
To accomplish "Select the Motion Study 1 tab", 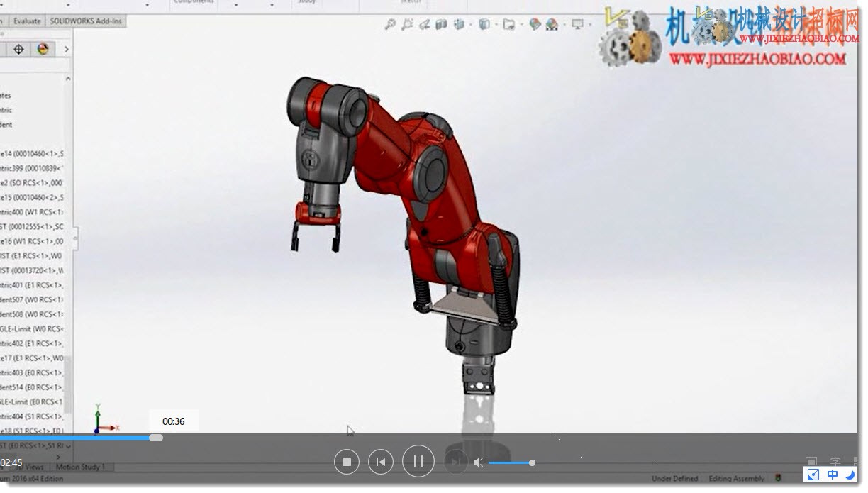I will (x=80, y=467).
